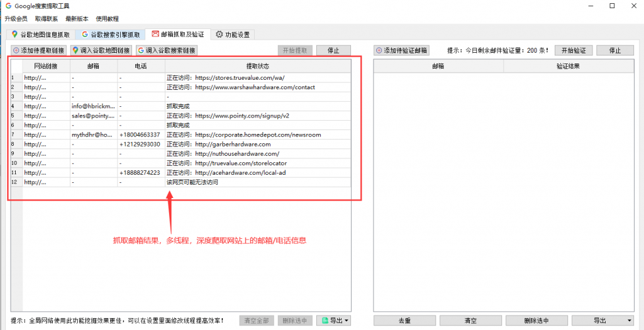Image resolution: width=644 pixels, height=330 pixels.
Task: Click the garberhardware.com status cell
Action: tap(258, 145)
